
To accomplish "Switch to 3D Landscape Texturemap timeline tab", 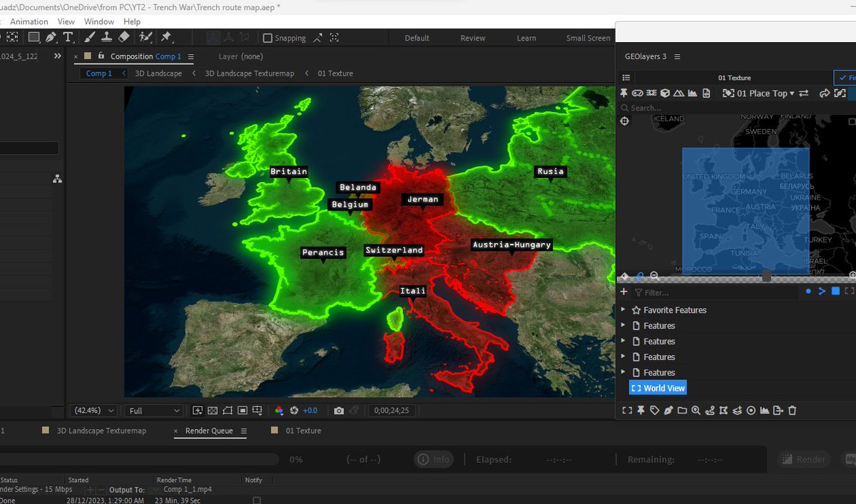I will [101, 431].
